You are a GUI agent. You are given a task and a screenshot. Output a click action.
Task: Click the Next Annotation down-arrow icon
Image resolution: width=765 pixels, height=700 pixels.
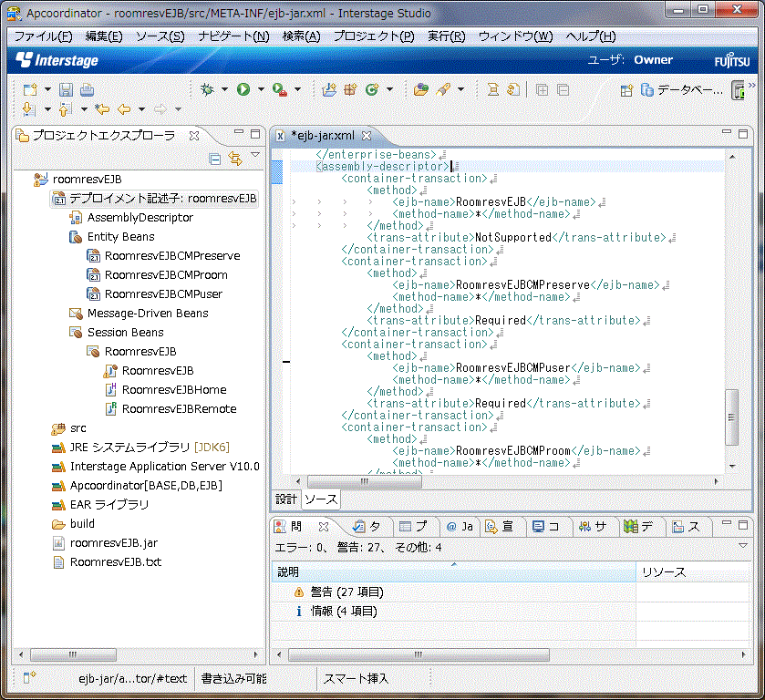(29, 108)
